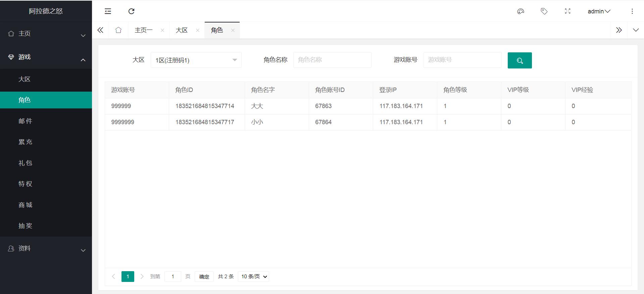Click the tag note icon in the header

544,11
